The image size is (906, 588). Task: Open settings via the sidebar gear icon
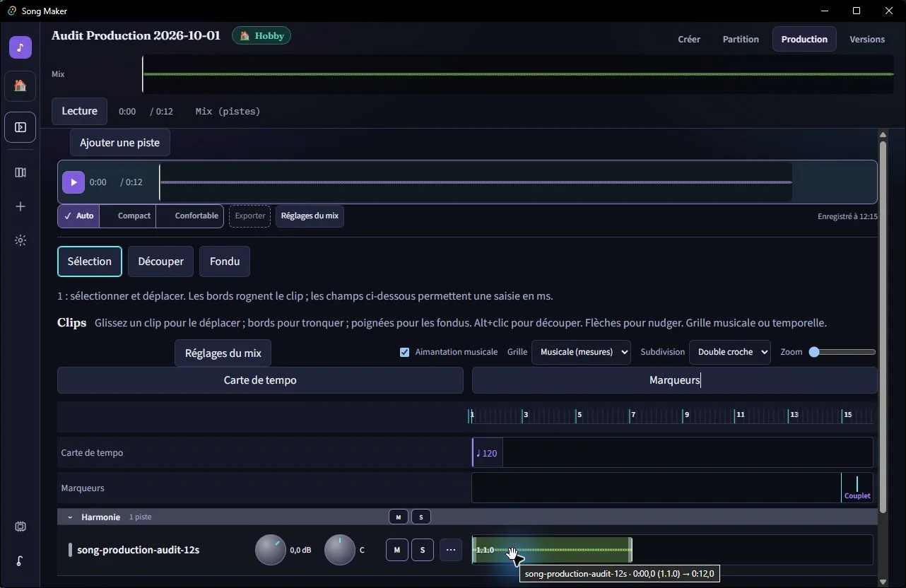coord(20,240)
